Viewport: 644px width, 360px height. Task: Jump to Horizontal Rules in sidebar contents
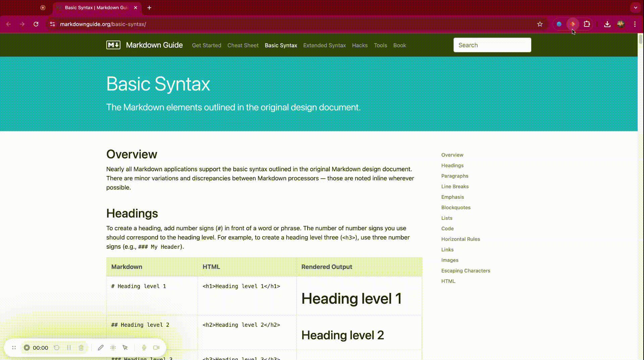[x=461, y=239]
